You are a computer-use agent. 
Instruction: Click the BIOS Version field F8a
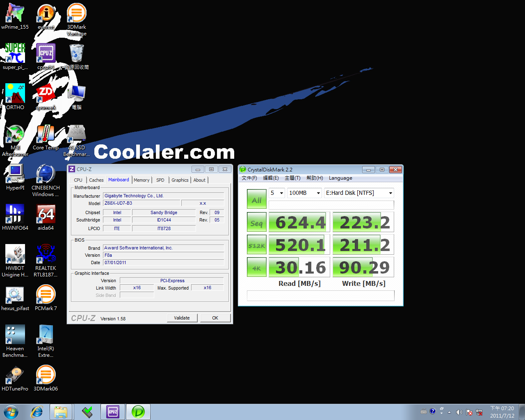[x=164, y=255]
